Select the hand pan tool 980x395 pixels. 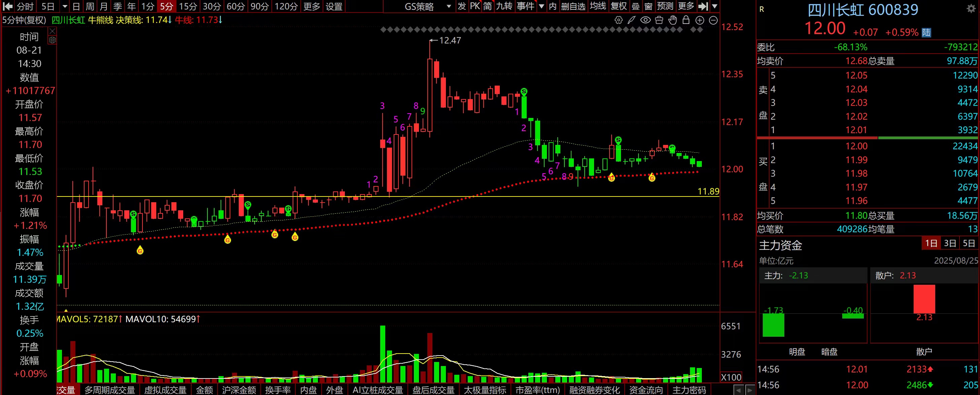[673, 20]
